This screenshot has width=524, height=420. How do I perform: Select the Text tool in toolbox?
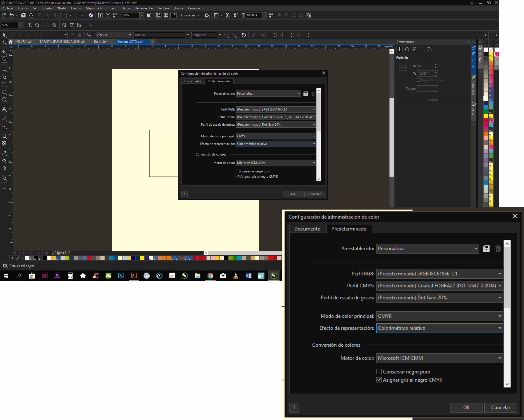[4, 109]
